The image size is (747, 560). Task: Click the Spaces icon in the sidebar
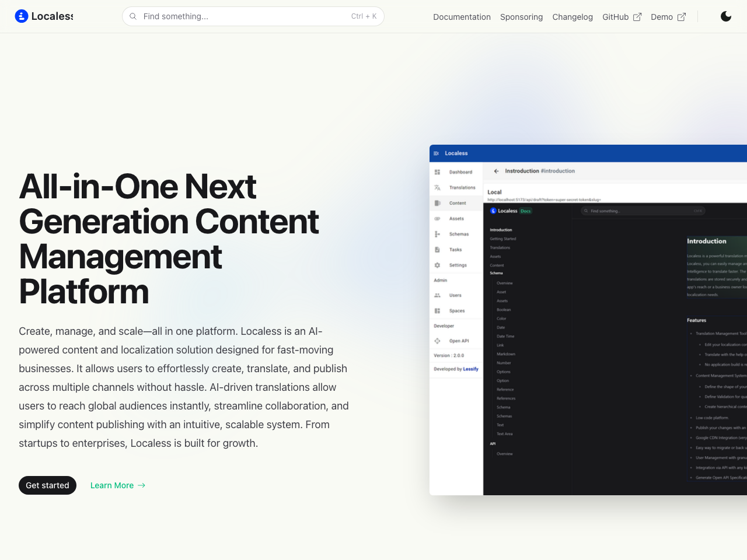click(437, 310)
